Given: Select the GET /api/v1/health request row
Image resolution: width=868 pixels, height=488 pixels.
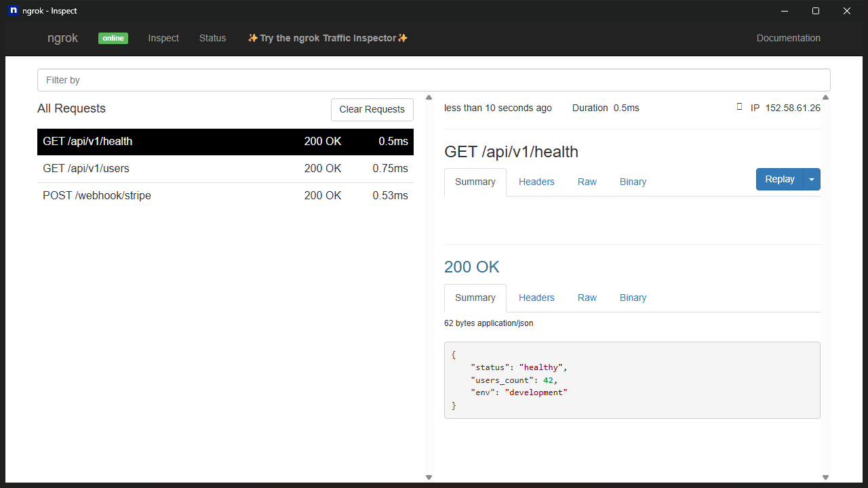Looking at the screenshot, I should pyautogui.click(x=225, y=142).
